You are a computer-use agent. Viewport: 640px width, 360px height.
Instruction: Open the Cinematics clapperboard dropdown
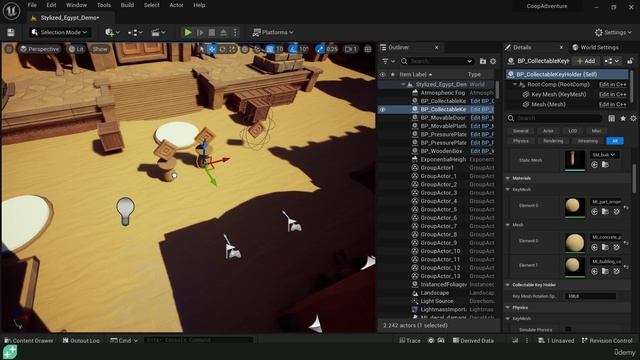click(x=158, y=32)
